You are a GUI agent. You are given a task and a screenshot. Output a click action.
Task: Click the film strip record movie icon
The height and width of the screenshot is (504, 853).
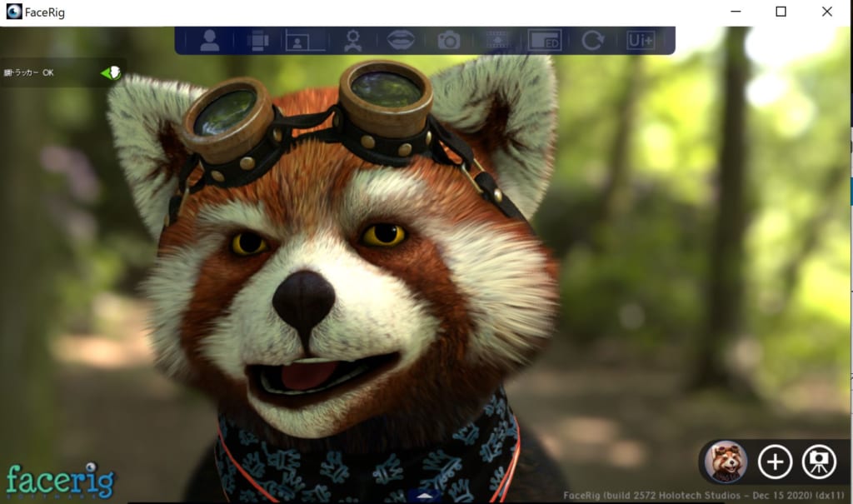click(496, 41)
